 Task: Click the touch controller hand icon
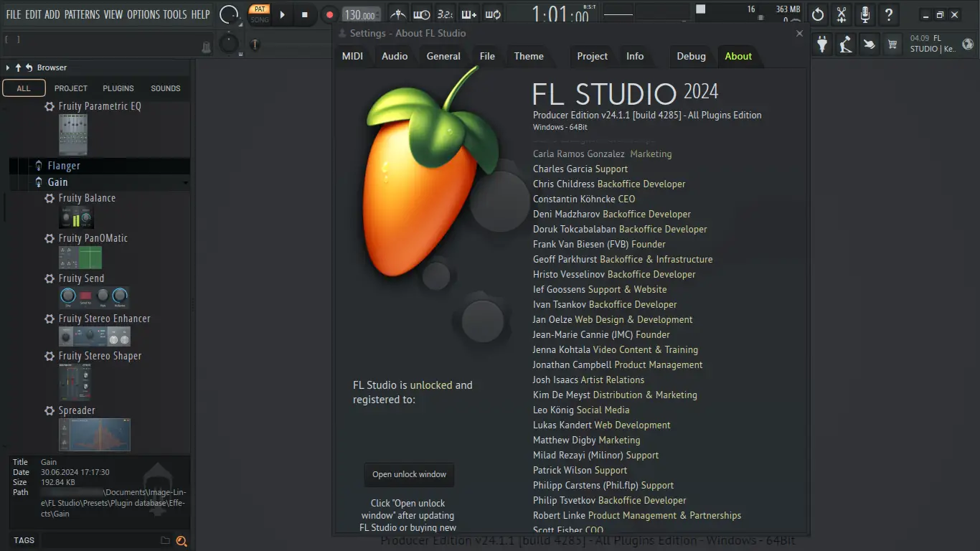(869, 44)
